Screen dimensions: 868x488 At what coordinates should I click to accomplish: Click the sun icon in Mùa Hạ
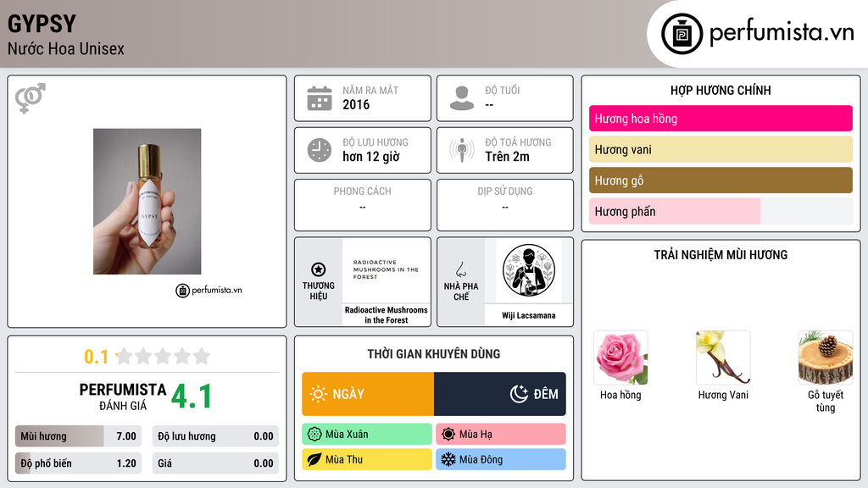coord(448,435)
